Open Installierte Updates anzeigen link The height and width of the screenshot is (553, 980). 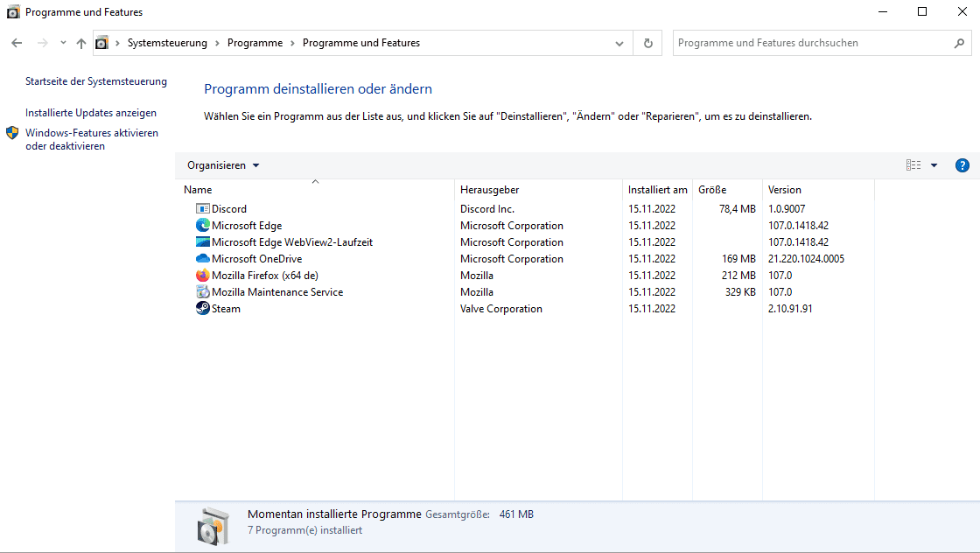point(91,113)
